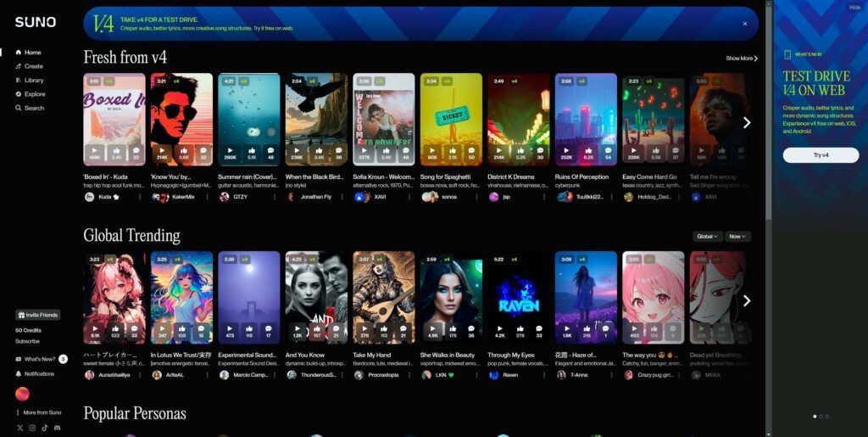This screenshot has height=437, width=868.
Task: Open the Raven cover thumbnail
Action: tap(519, 298)
